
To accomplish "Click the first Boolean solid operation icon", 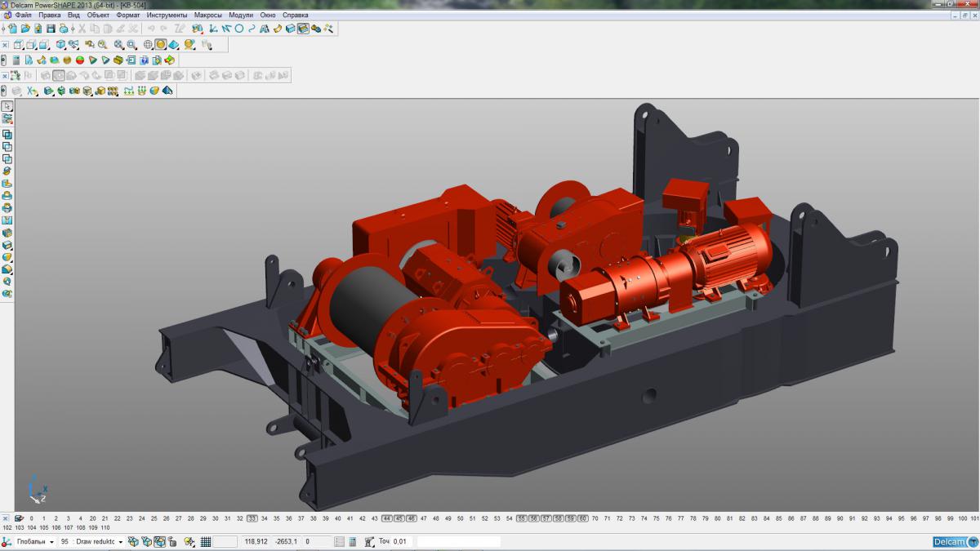I will point(7,134).
